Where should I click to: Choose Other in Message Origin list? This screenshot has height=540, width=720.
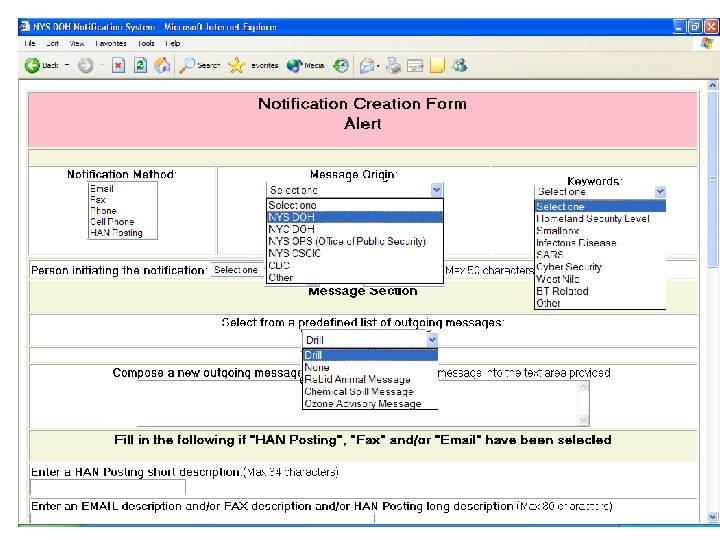(x=355, y=277)
